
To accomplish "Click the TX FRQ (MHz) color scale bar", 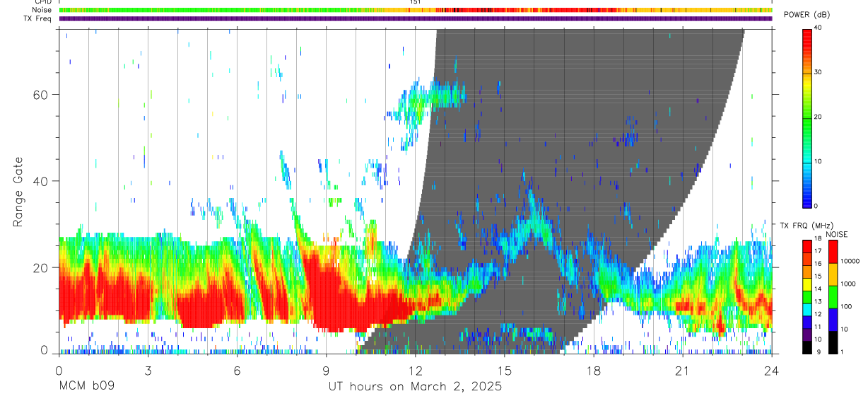I will click(x=807, y=296).
